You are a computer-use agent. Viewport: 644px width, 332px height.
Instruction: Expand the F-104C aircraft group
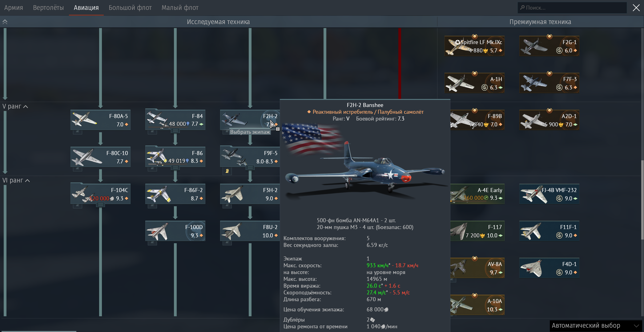100,205
